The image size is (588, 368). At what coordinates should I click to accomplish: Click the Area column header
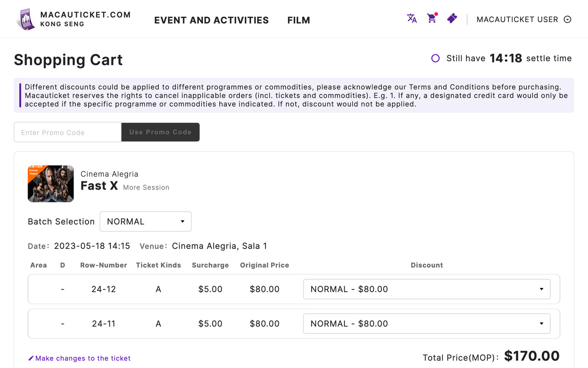coord(39,265)
